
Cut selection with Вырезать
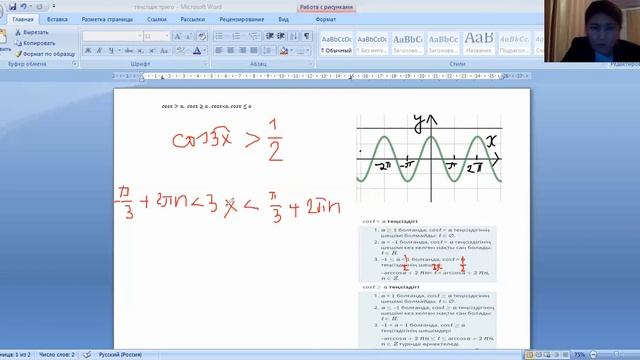(x=31, y=32)
